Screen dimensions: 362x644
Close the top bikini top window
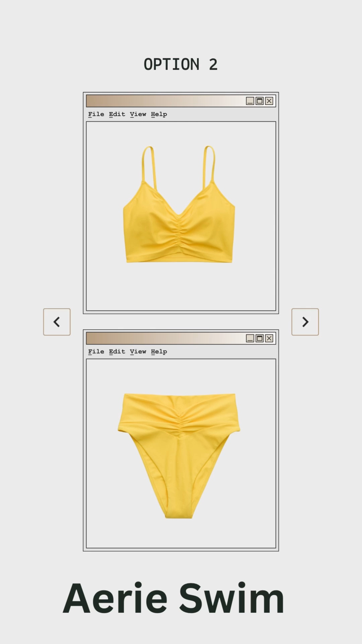(269, 101)
